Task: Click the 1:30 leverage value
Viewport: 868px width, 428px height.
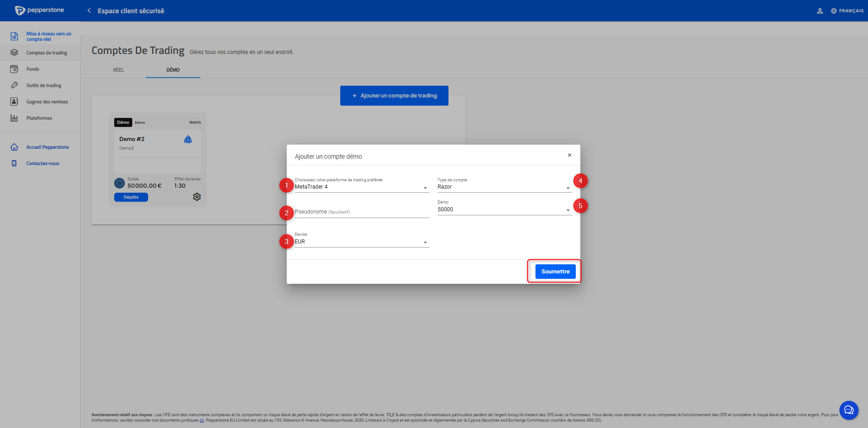Action: [x=180, y=186]
